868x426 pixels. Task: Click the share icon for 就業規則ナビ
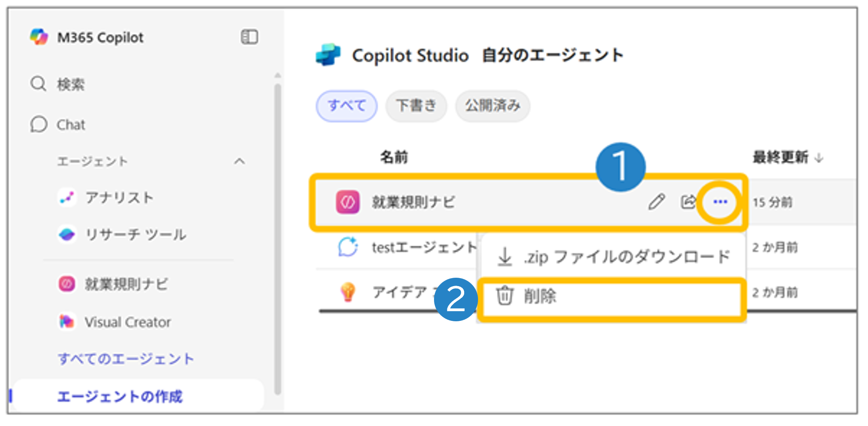pyautogui.click(x=688, y=202)
